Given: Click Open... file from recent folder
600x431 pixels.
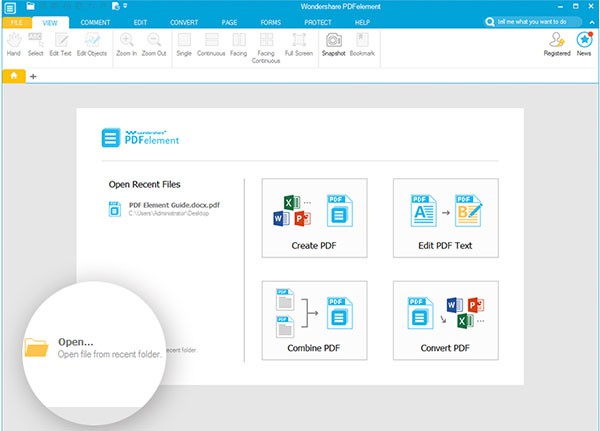Looking at the screenshot, I should pos(93,348).
